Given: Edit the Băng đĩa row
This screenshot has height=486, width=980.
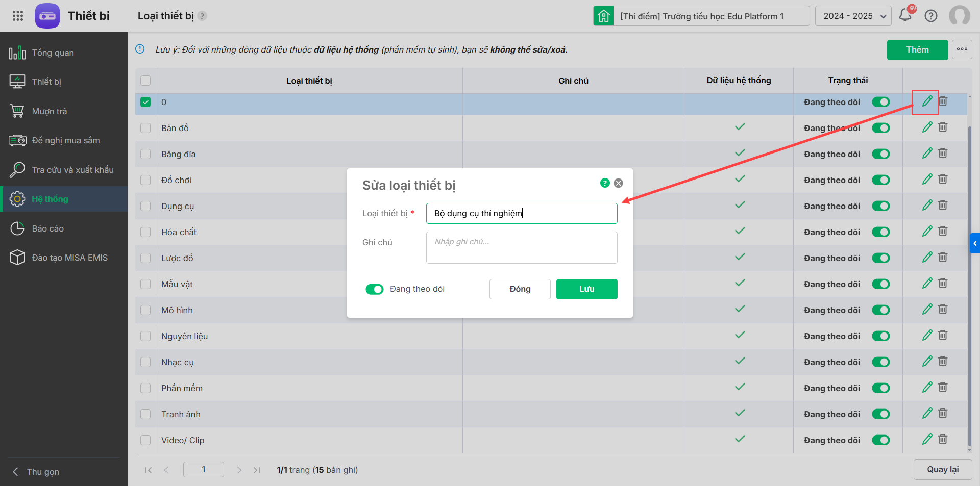Looking at the screenshot, I should coord(927,154).
